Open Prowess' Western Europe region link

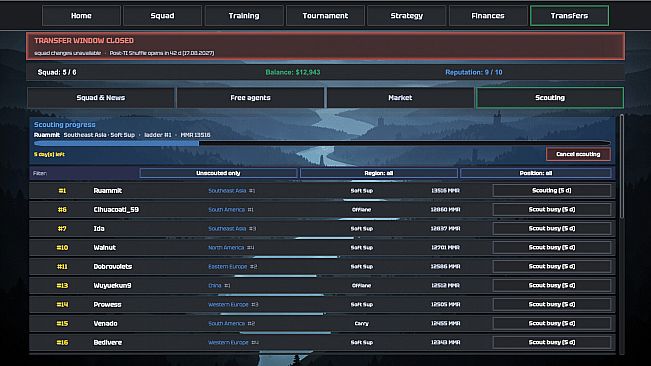click(228, 305)
